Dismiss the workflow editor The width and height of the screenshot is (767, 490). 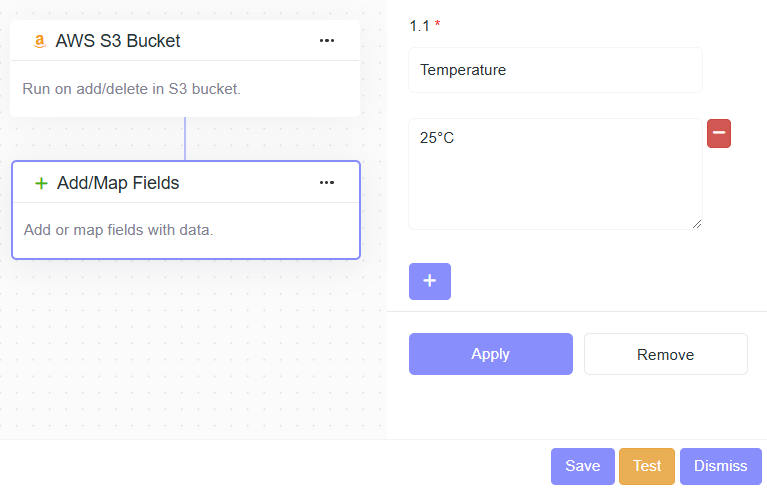point(720,466)
